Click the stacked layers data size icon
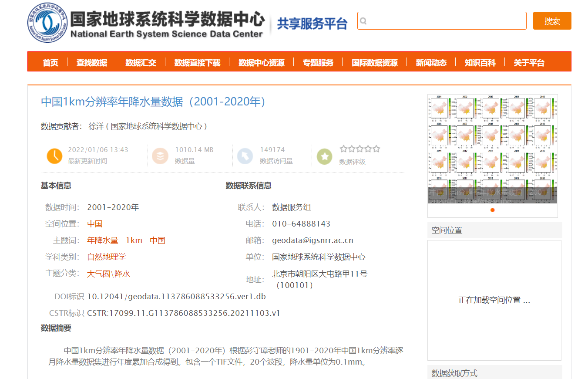The height and width of the screenshot is (379, 588). (160, 156)
